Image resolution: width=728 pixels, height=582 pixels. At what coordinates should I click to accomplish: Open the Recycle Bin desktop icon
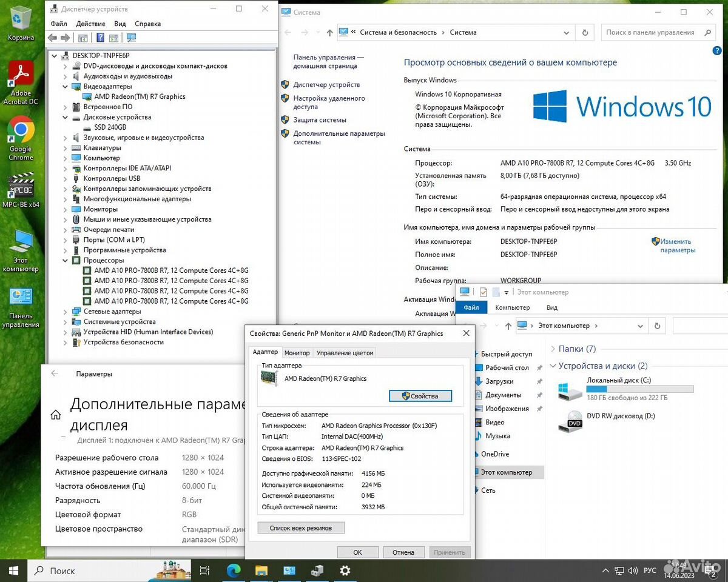pos(21,22)
